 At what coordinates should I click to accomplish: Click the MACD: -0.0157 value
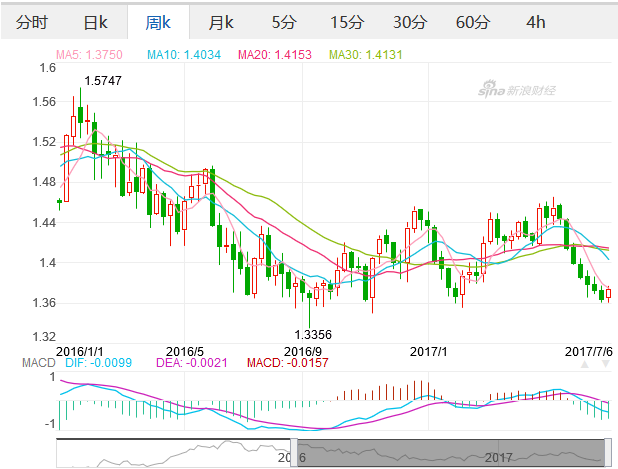coord(288,363)
